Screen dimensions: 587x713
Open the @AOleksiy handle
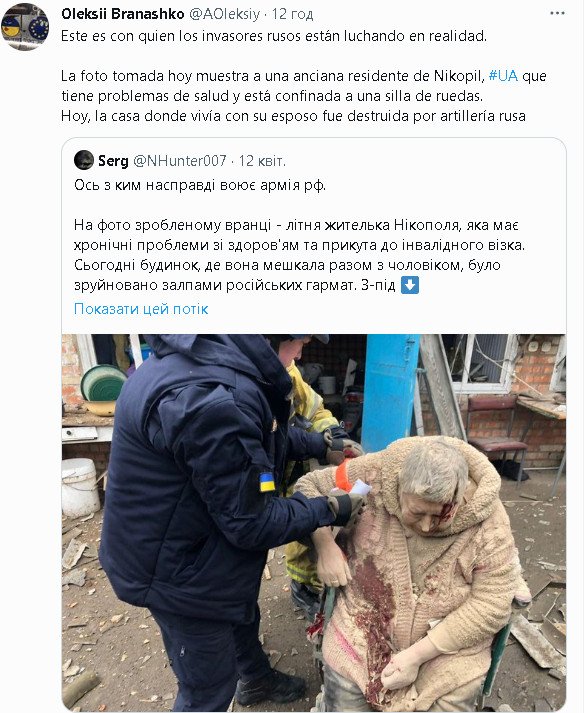pyautogui.click(x=224, y=14)
